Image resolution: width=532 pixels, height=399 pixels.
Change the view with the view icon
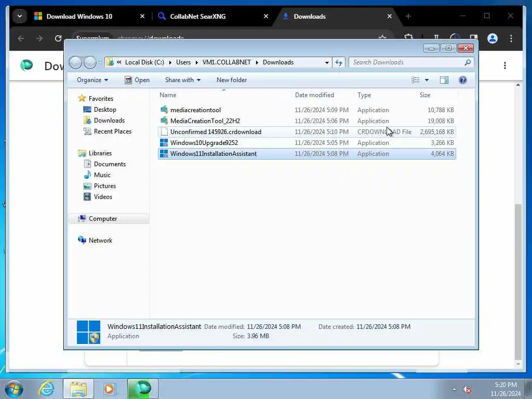415,80
